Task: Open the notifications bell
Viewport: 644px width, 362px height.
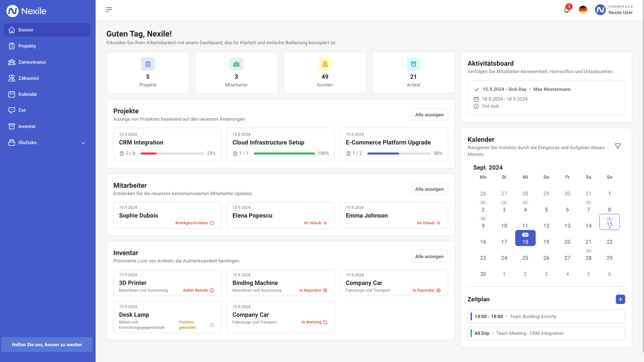Action: [567, 10]
